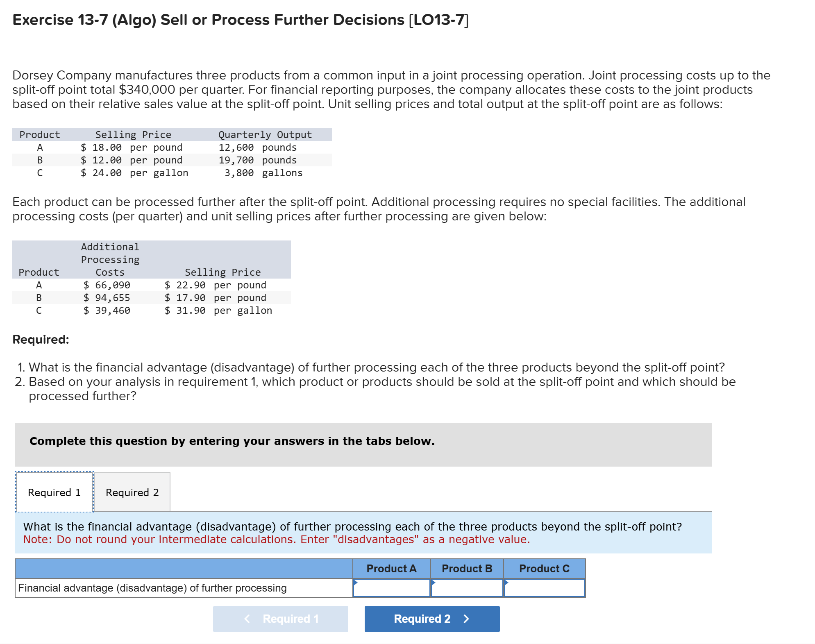Click the Product B answer input field

click(x=467, y=589)
